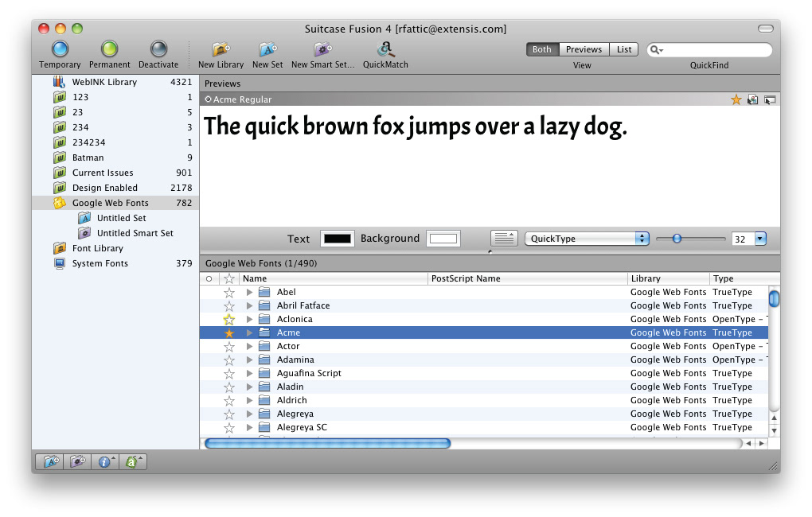Open the QuickType preview dropdown
Screen dimensions: 812x517
[587, 239]
